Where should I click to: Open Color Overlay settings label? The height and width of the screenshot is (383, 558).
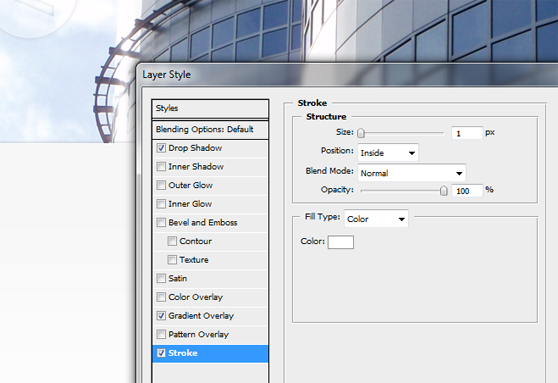point(196,297)
